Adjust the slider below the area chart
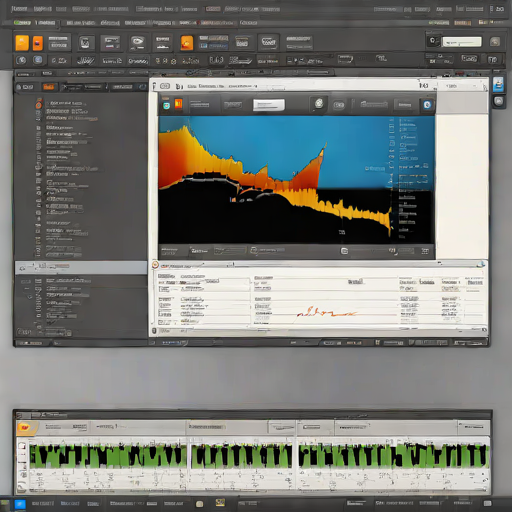Viewport: 512px width, 512px height. point(370,251)
